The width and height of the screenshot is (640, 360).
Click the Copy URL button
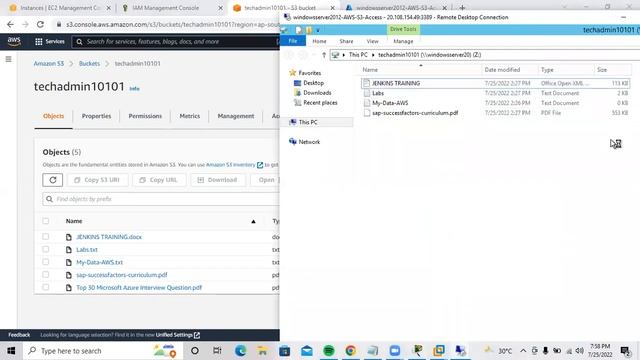(159, 180)
